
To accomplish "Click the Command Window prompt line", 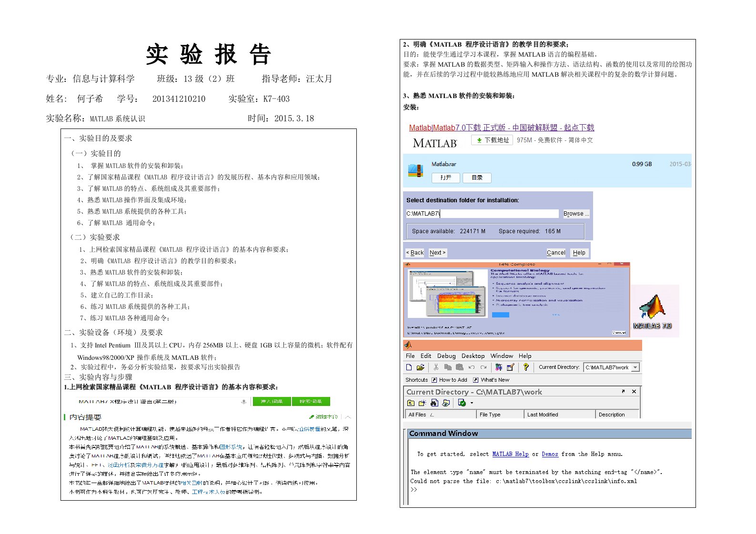I will click(414, 490).
